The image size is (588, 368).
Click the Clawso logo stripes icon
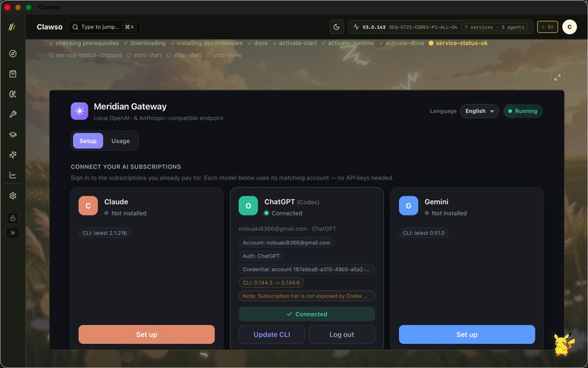tap(12, 27)
